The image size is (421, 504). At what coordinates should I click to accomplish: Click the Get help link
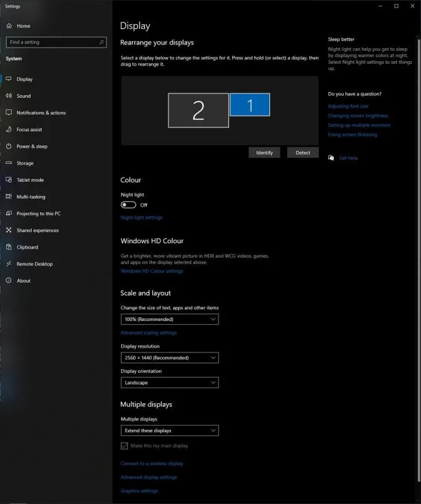[x=349, y=158]
